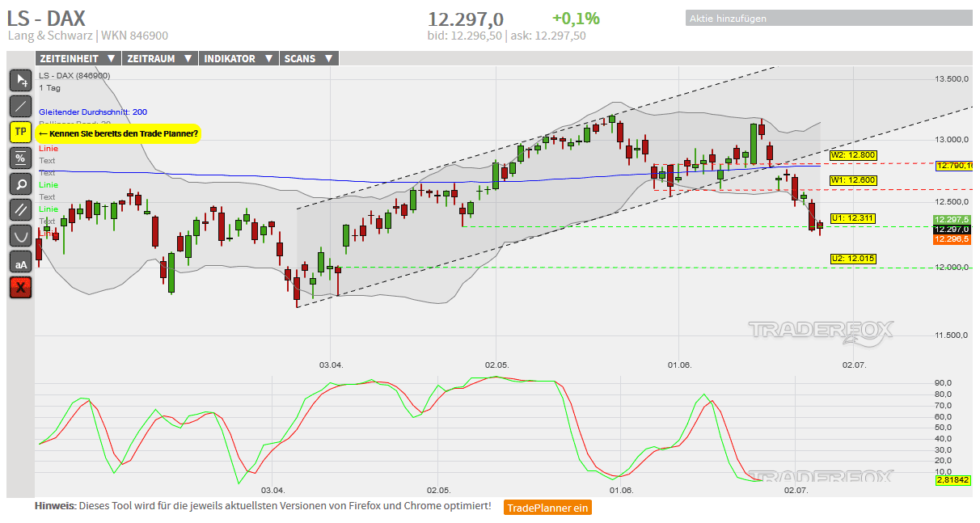The height and width of the screenshot is (523, 980).
Task: Click the Gleitender Durchschnitt: 200 legend entry
Action: pos(93,112)
